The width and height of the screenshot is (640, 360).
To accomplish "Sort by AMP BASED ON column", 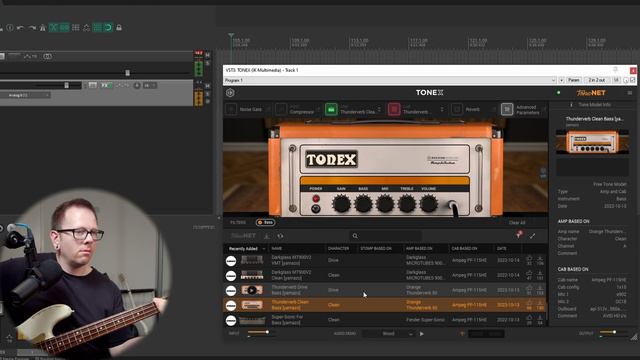I will pos(419,248).
